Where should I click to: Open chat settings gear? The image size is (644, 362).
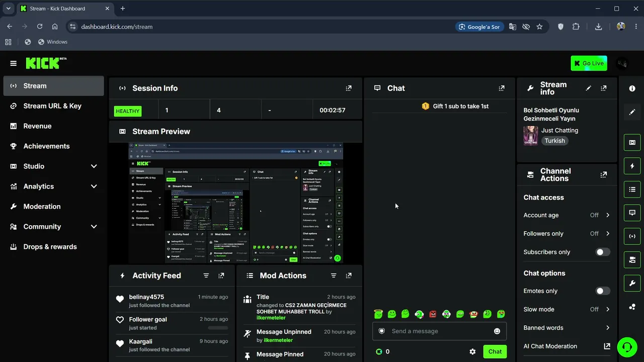(x=472, y=351)
